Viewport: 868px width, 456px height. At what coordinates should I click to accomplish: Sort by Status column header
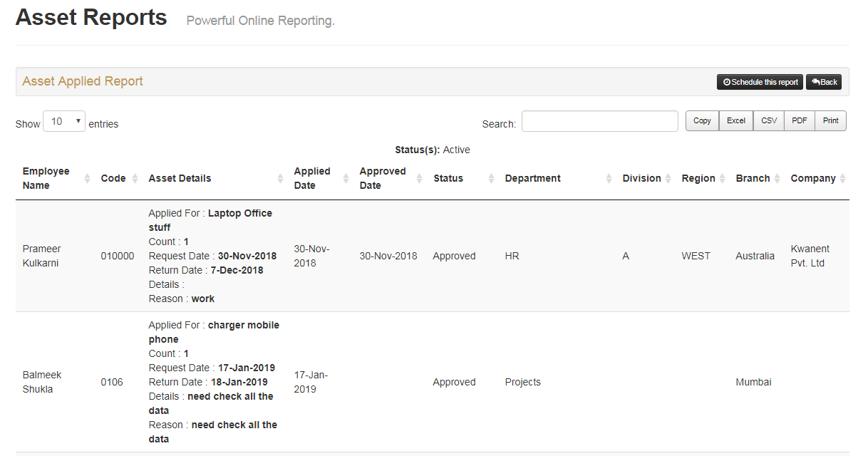[448, 179]
